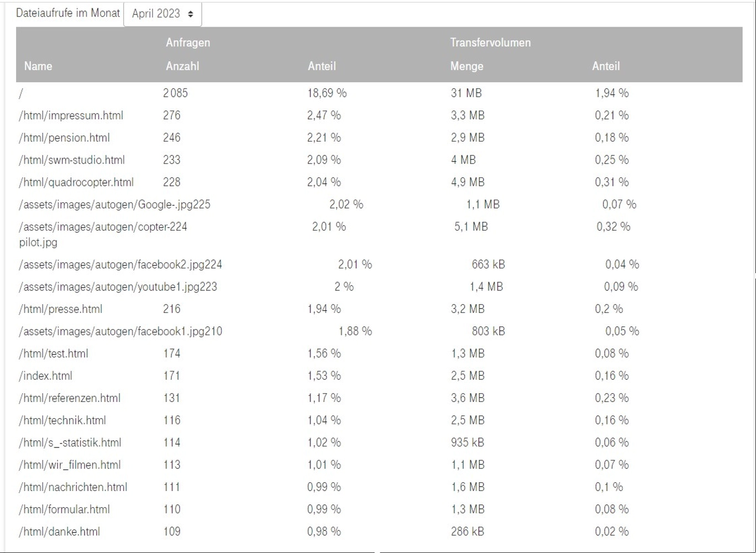Select April 2023 in the month picker
This screenshot has height=553, width=756.
(155, 13)
